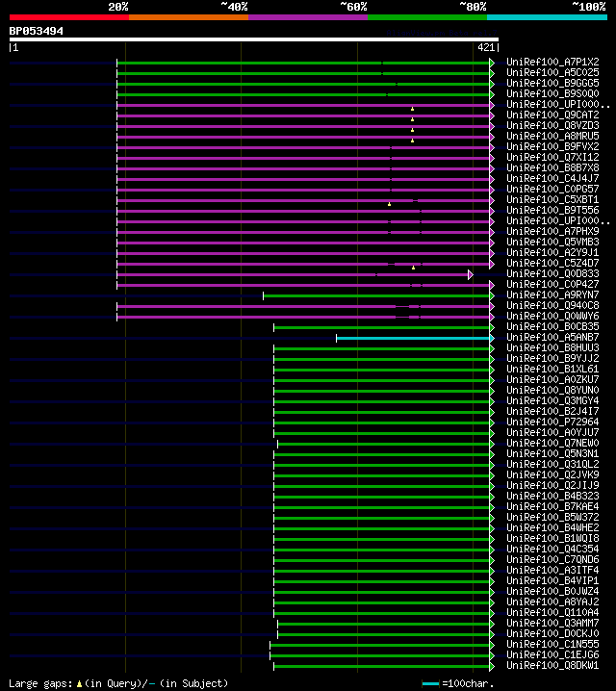
Task: Open hit UniRef100_Q0WWY6
Action: (x=552, y=316)
